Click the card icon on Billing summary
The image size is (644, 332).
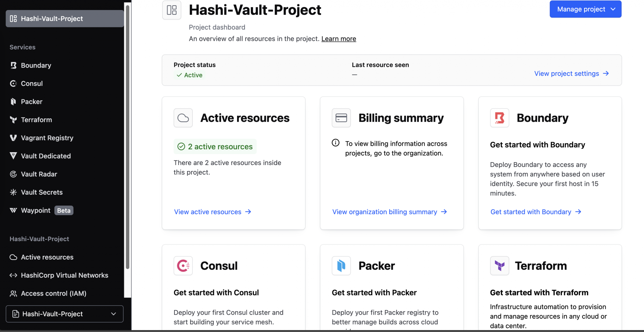point(341,118)
